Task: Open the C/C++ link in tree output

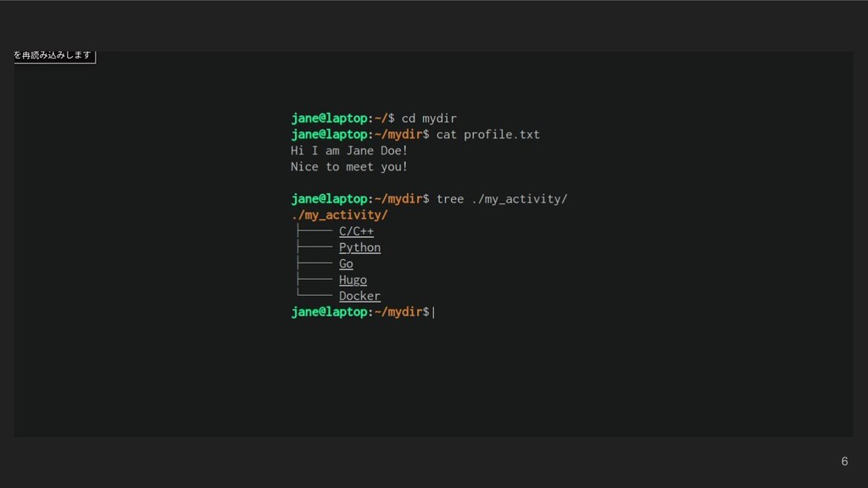Action: click(x=356, y=231)
